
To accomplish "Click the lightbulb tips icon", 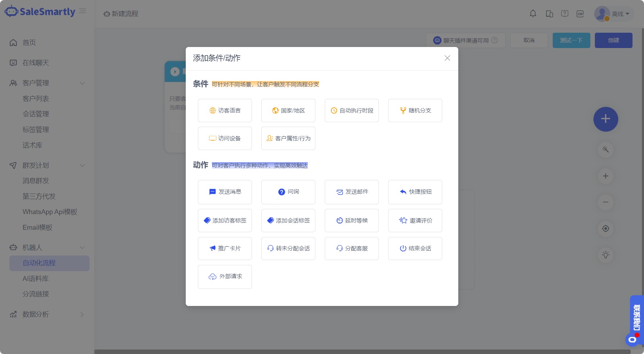I will (x=605, y=255).
